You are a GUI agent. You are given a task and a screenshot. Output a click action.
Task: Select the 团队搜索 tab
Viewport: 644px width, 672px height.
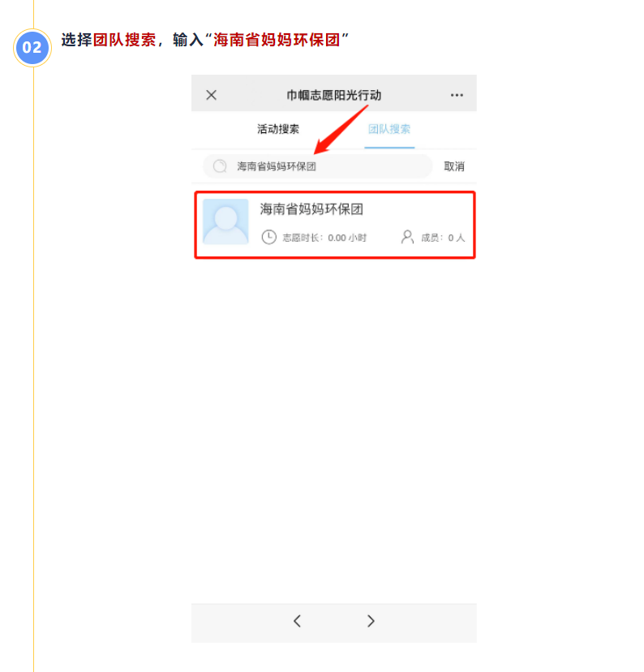389,129
